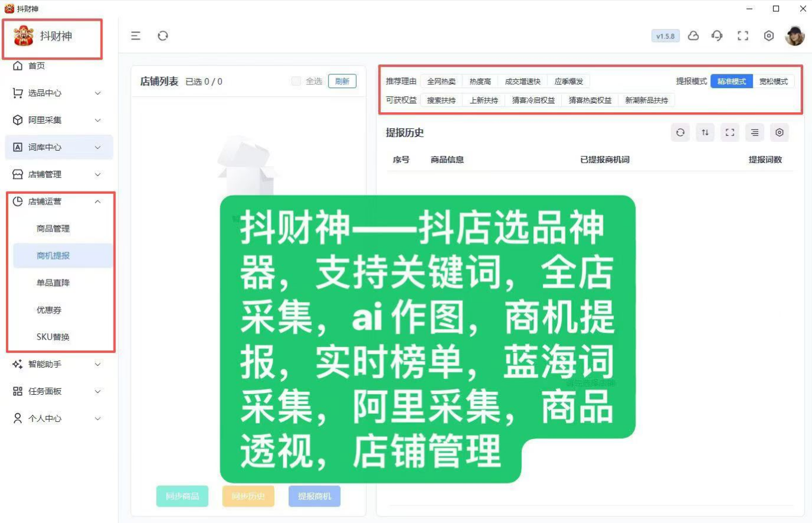
Task: Open 优惠券 submenu item
Action: coord(49,310)
